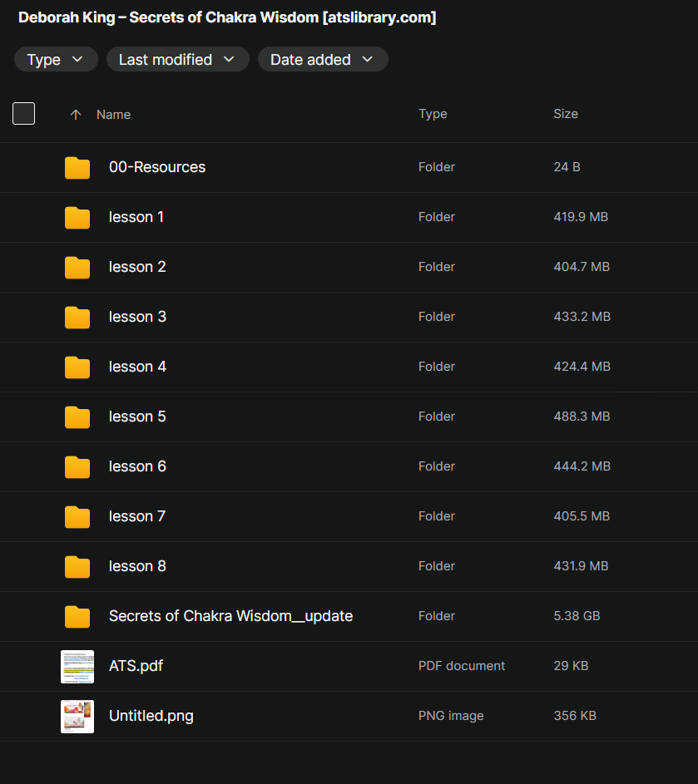Click the Secrets of Chakra Wisdom__update folder icon

[x=77, y=617]
